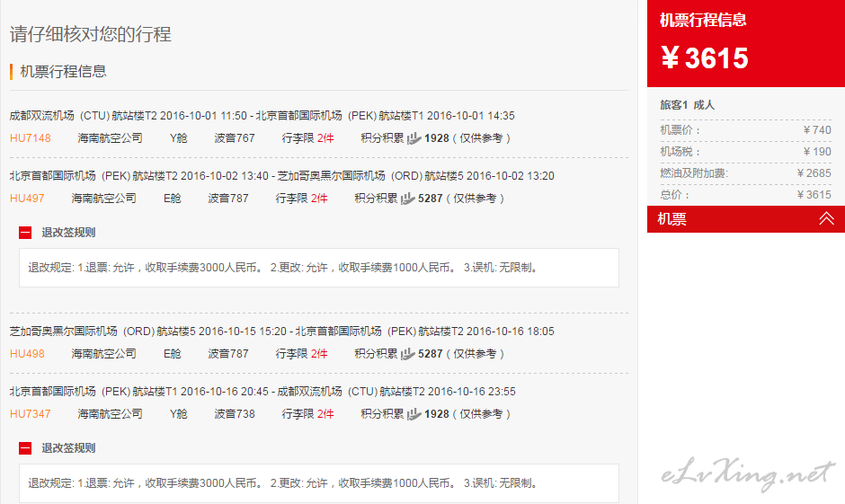Click 行李限 2件 on the HU7347 row
845x504 pixels.
pyautogui.click(x=307, y=414)
